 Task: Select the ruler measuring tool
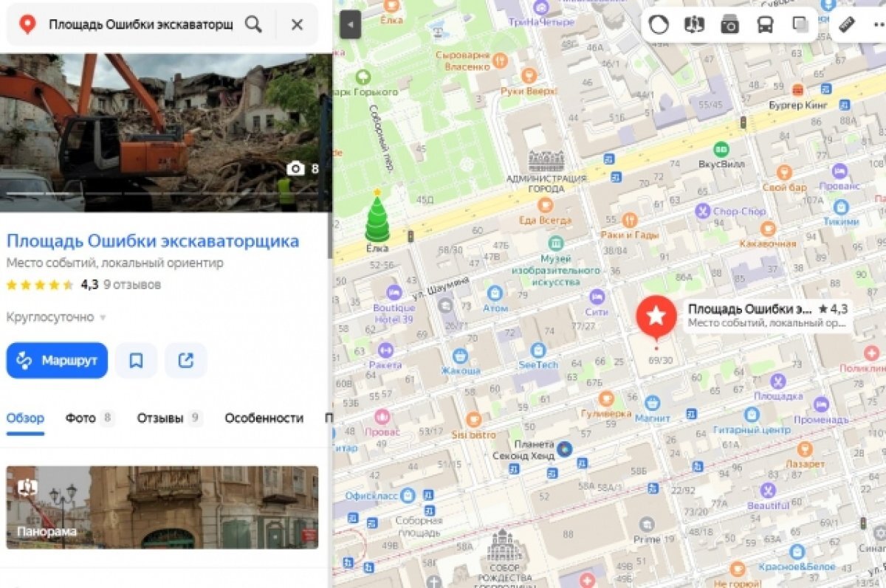pyautogui.click(x=847, y=24)
